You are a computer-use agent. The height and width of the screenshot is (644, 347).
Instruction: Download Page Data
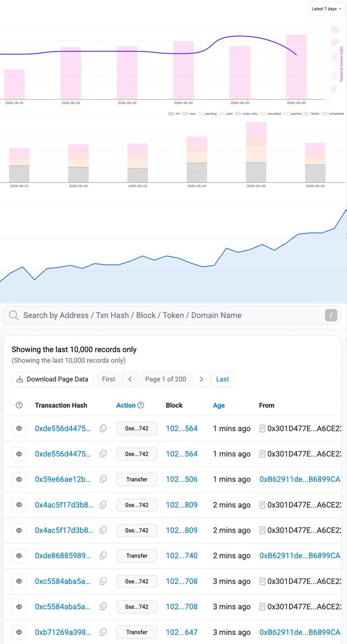[x=52, y=379]
